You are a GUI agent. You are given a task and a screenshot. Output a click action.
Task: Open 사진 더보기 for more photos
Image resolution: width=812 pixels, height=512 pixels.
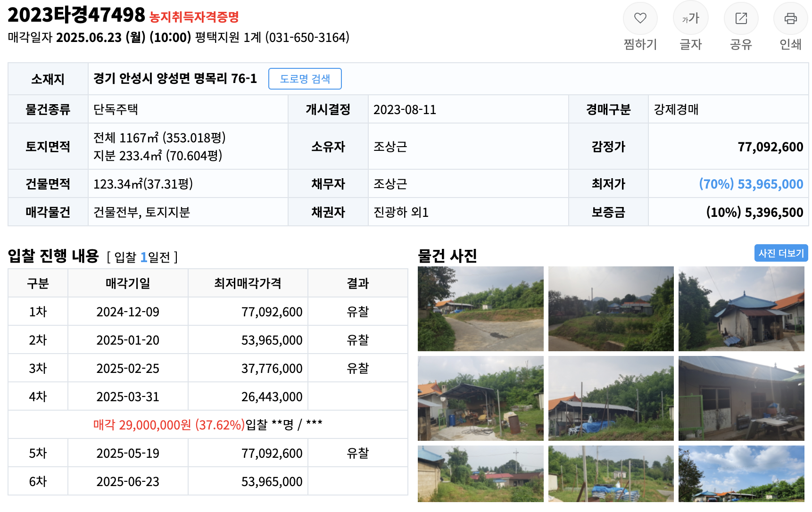[x=781, y=253]
